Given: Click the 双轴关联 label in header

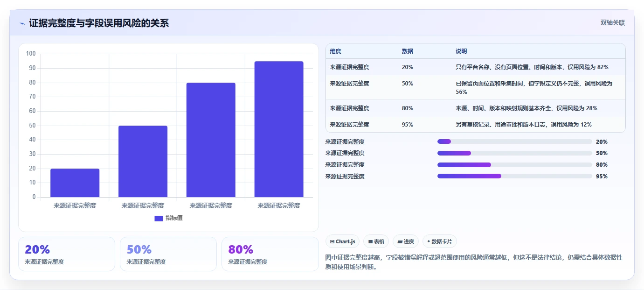Looking at the screenshot, I should pos(612,22).
